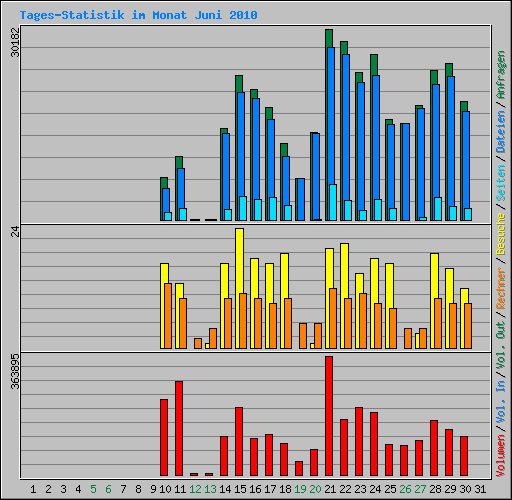The height and width of the screenshot is (500, 512).
Task: Click the orange hosts bar for day 19
Action: (x=303, y=336)
